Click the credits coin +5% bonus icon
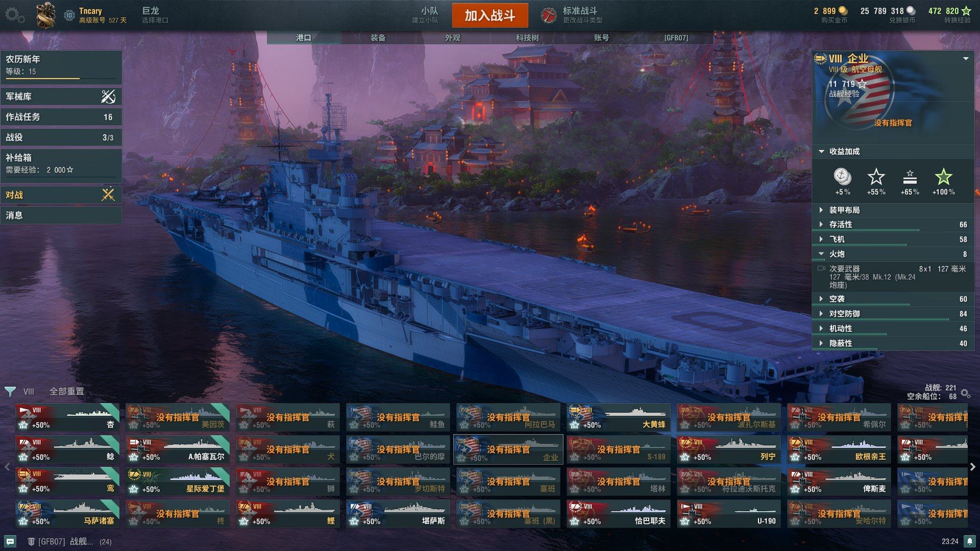 click(842, 177)
